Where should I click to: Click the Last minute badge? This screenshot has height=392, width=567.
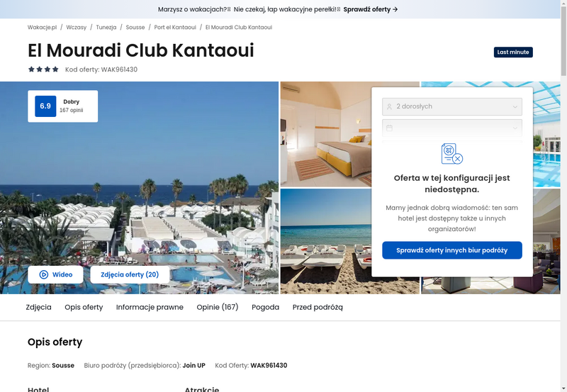coord(513,52)
